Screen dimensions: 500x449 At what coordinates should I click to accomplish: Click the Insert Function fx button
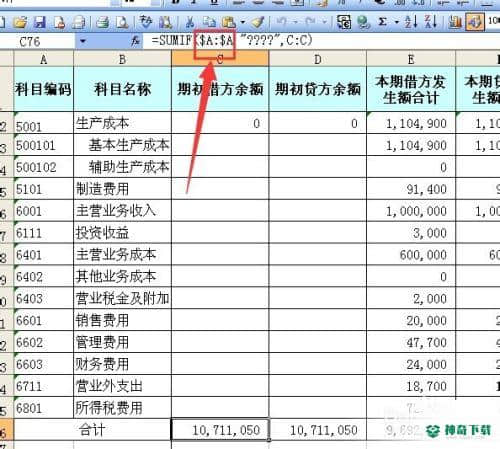pyautogui.click(x=135, y=41)
